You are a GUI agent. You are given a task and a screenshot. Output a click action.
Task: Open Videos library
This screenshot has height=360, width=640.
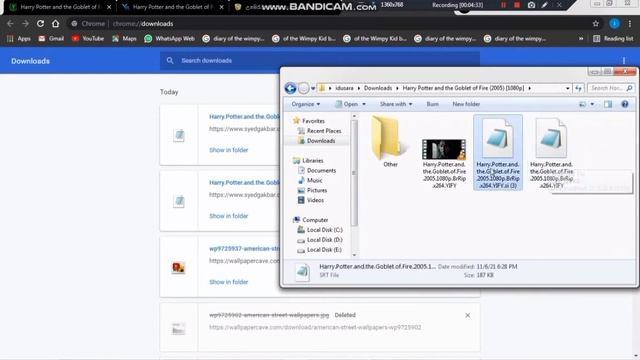tap(311, 200)
